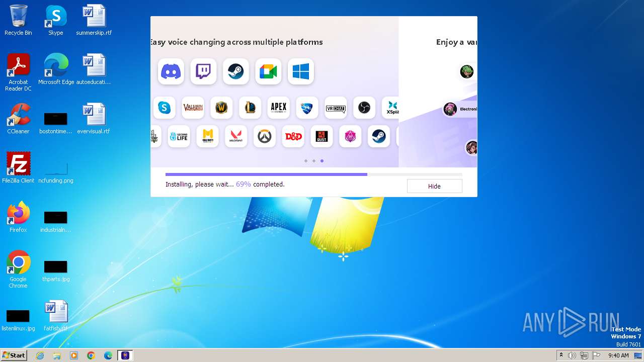The height and width of the screenshot is (362, 644).
Task: Select the listenlinux.jpg desktop file
Action: (18, 320)
